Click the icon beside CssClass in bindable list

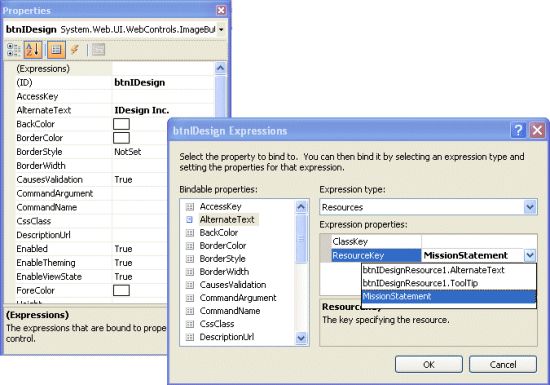click(189, 324)
